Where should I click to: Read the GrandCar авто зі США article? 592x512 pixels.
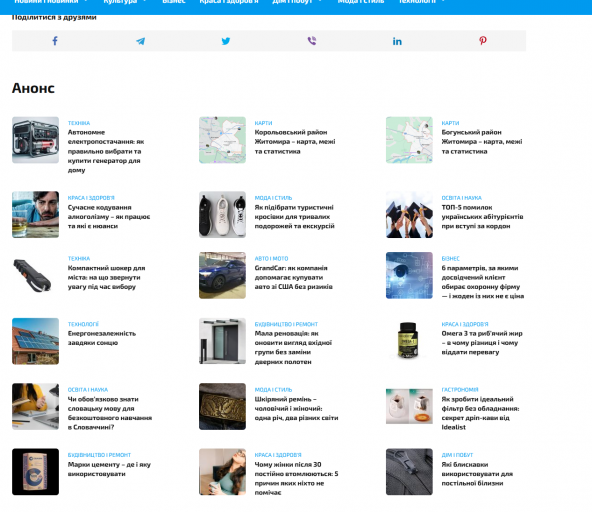(293, 277)
